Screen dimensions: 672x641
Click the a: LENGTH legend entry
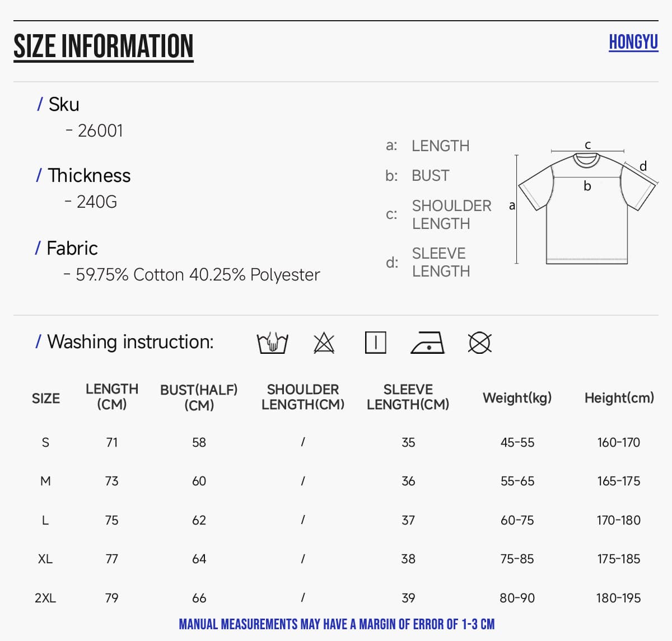pos(428,146)
